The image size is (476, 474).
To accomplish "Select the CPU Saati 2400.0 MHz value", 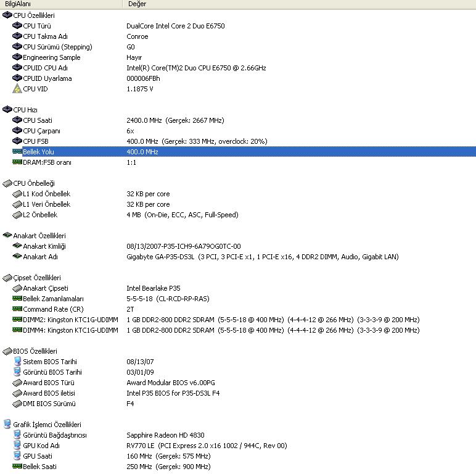I will coord(175,120).
